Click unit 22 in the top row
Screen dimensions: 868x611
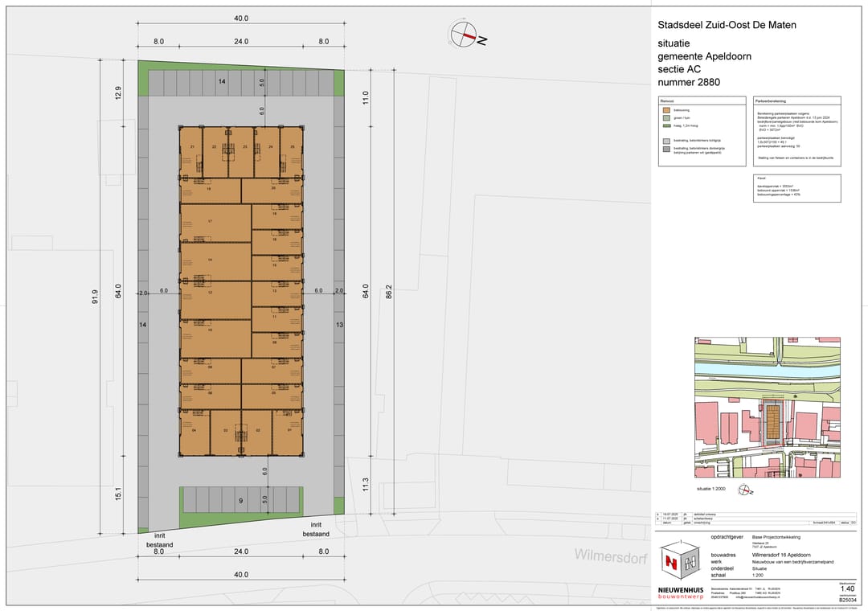pyautogui.click(x=215, y=147)
